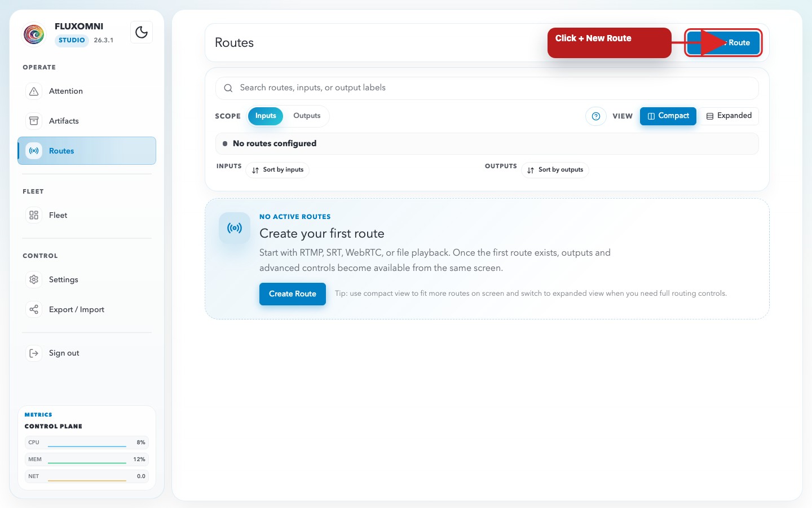
Task: Click the STUDIO badge
Action: 72,40
